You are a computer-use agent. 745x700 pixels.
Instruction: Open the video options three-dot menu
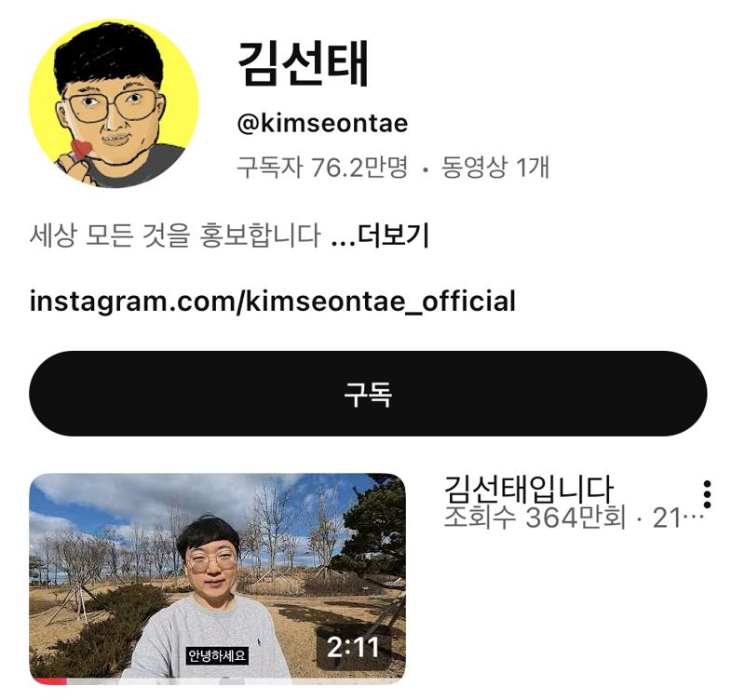[707, 494]
